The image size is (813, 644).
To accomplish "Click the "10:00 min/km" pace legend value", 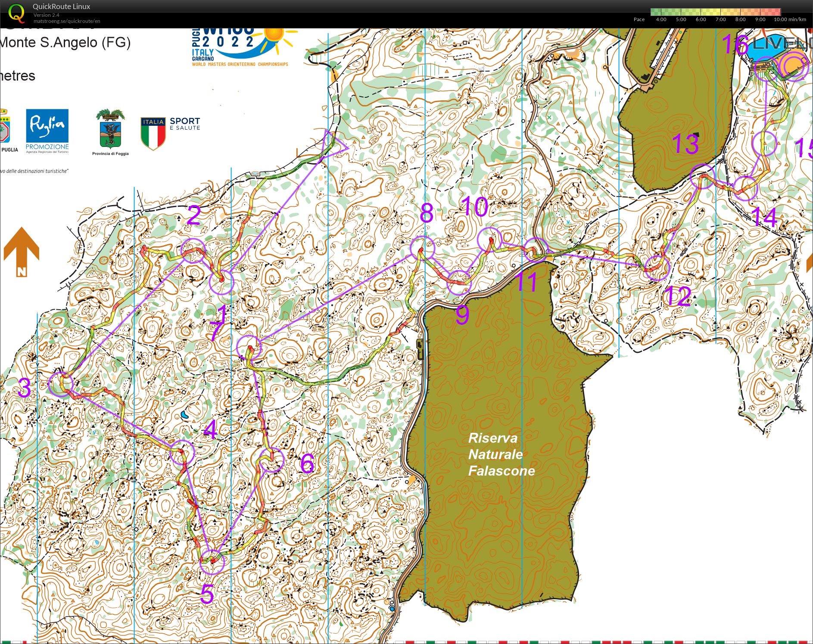I will point(790,19).
